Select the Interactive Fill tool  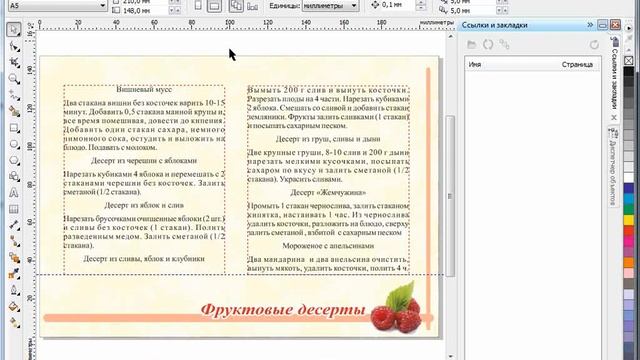point(13,323)
